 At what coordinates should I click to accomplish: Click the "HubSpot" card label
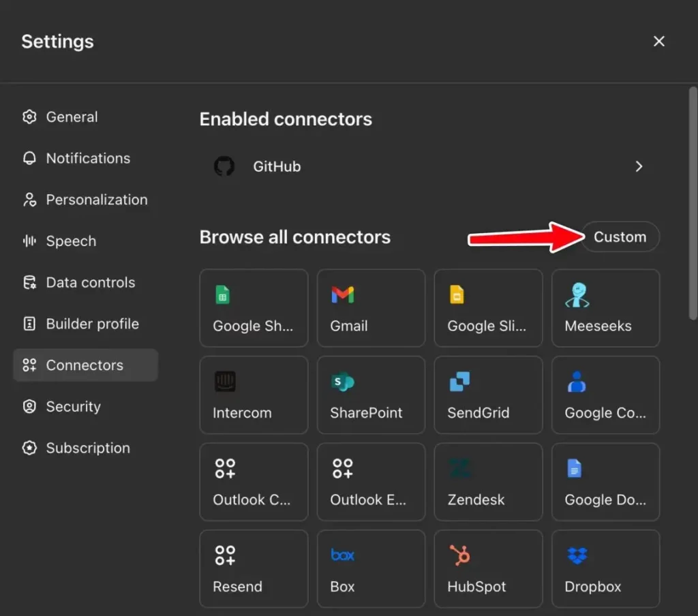coord(476,586)
